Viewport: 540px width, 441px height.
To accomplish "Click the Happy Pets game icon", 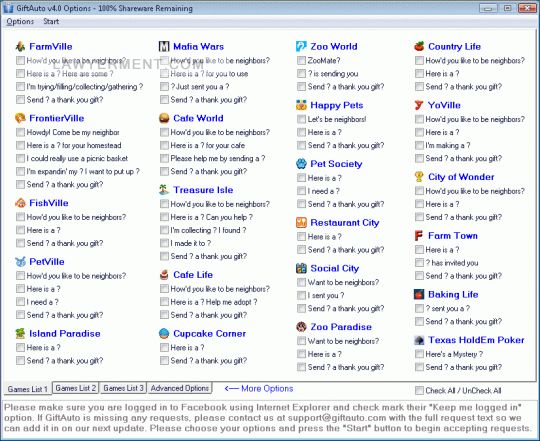I will click(x=301, y=105).
